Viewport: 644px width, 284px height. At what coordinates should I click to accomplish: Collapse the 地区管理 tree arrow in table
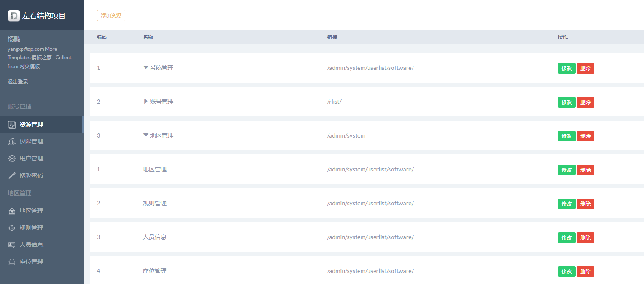point(145,135)
